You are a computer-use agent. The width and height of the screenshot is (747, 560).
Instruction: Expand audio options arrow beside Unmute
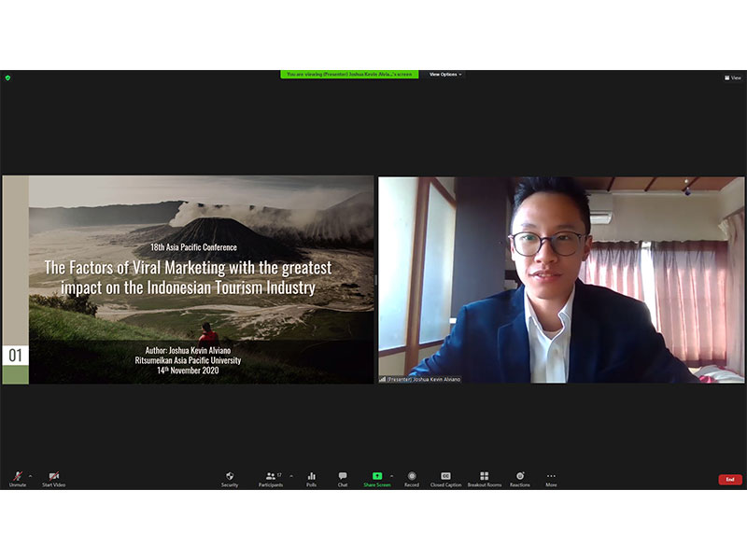point(30,475)
